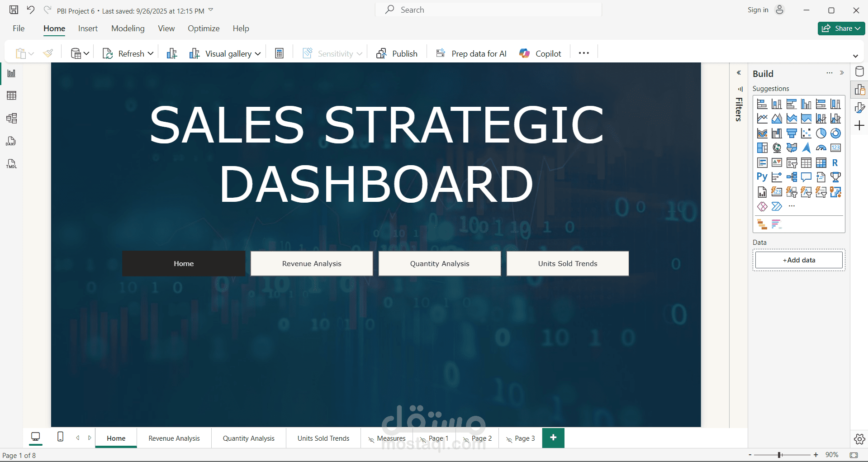This screenshot has height=462, width=868.
Task: Switch to Quantity Analysis page tab
Action: click(x=249, y=438)
